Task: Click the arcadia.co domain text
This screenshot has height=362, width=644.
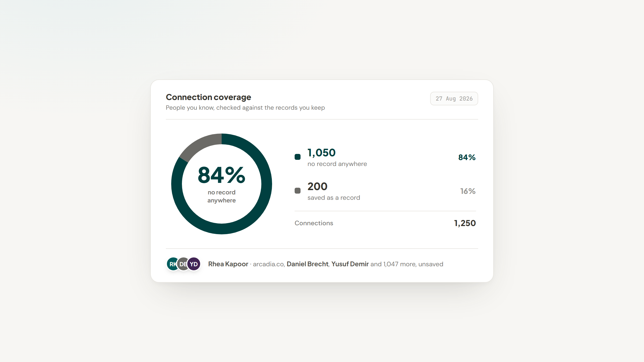Action: pyautogui.click(x=268, y=264)
